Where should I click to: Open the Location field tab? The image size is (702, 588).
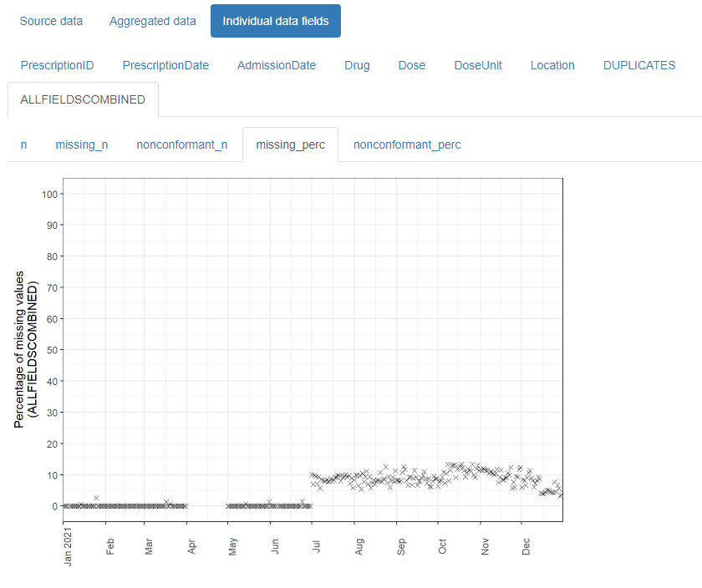point(552,65)
